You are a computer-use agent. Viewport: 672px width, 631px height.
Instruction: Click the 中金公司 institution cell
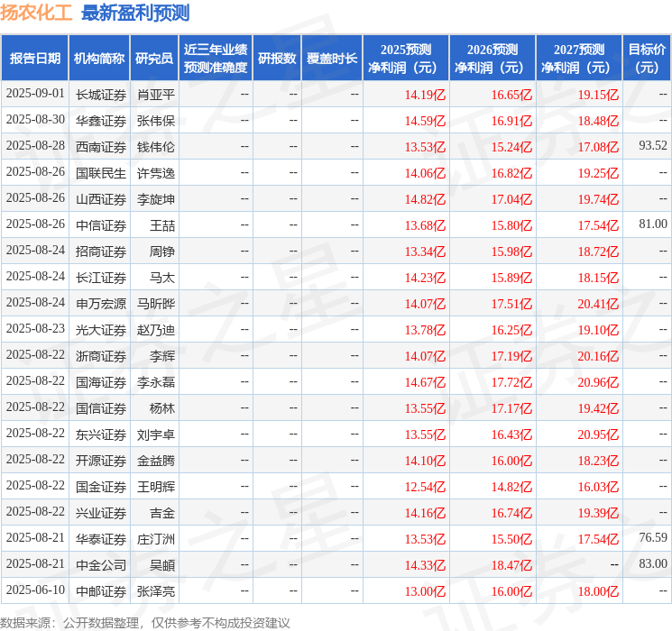(101, 565)
